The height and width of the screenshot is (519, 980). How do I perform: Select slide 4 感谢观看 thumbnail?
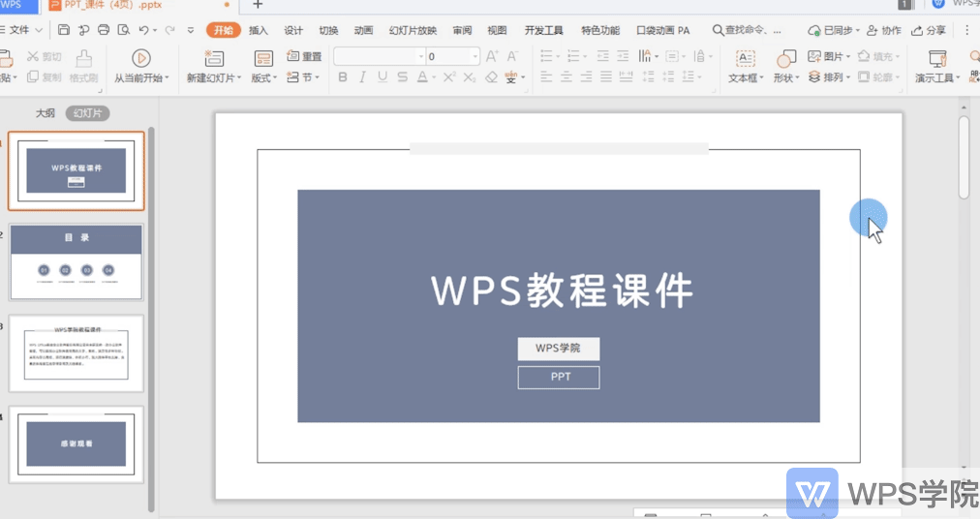point(77,444)
